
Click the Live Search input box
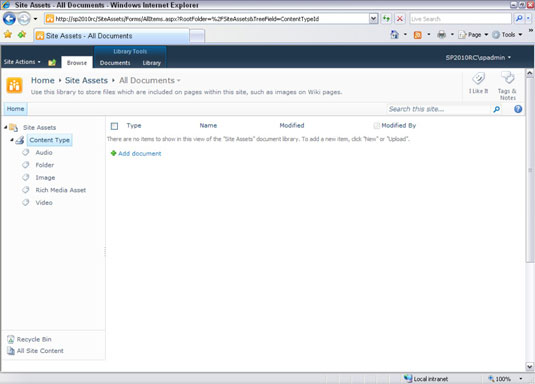(x=460, y=19)
